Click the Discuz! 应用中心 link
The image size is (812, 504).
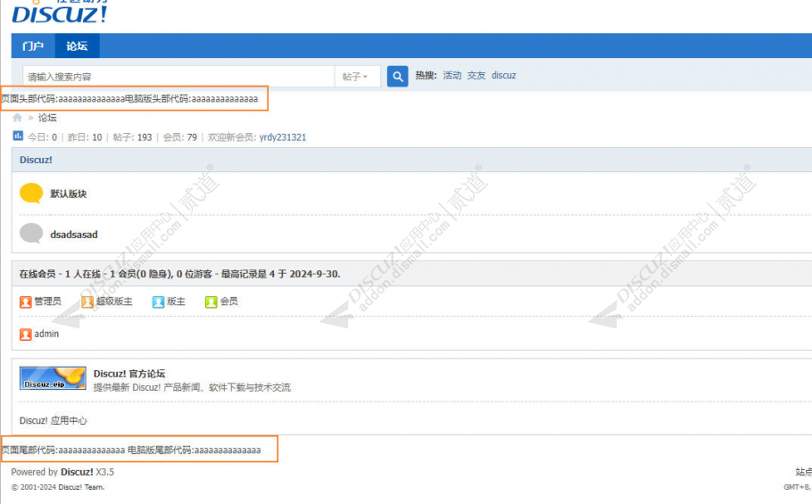coord(53,421)
